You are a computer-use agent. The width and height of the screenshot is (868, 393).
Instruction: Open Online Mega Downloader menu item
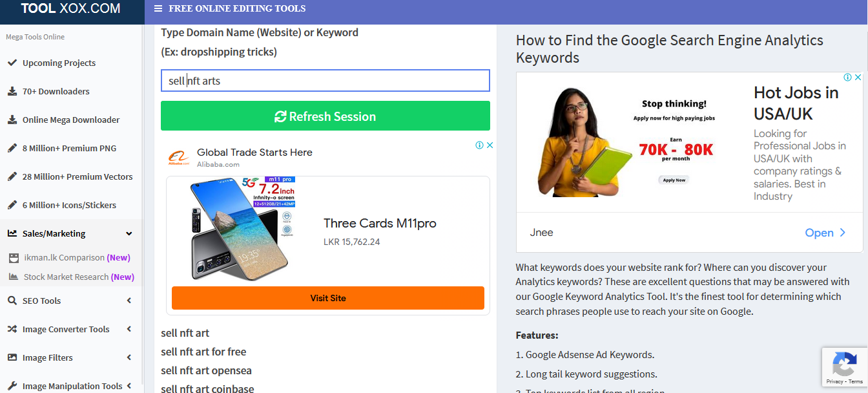tap(71, 120)
